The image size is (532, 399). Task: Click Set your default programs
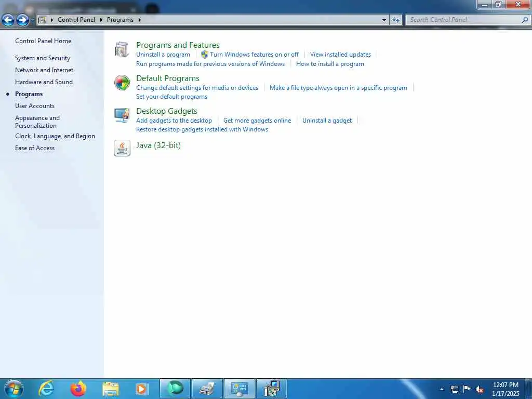pyautogui.click(x=171, y=97)
